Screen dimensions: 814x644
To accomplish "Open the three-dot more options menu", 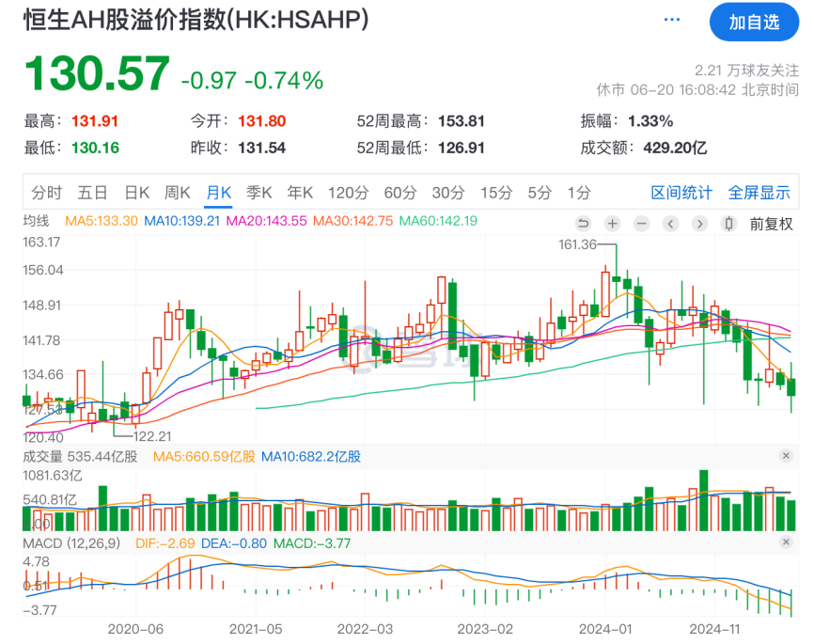I will (671, 20).
